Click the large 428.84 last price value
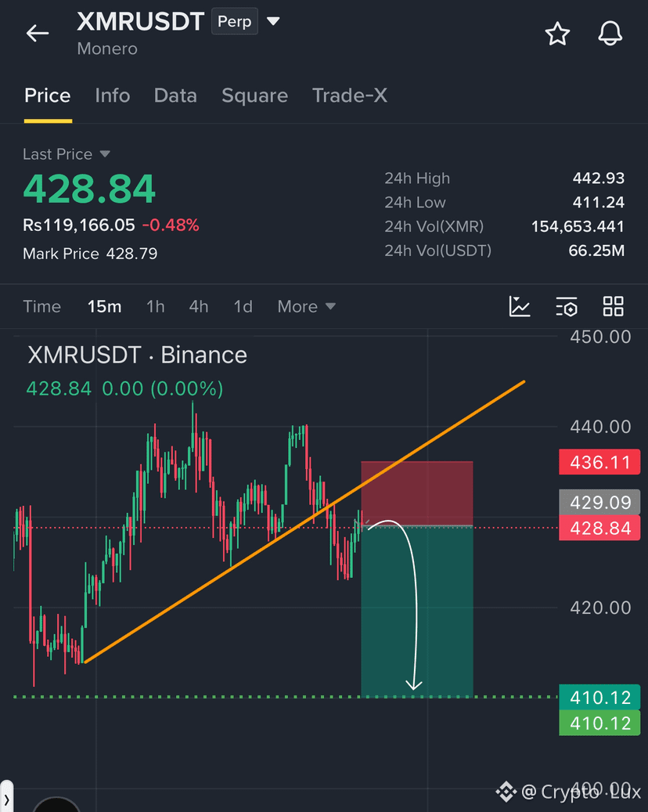The image size is (648, 812). click(x=89, y=189)
